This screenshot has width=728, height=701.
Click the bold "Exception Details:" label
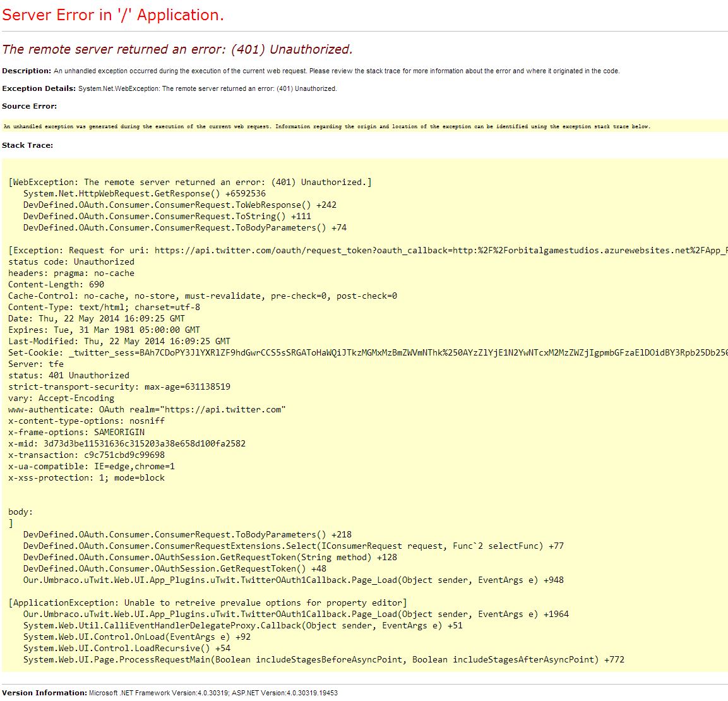(x=39, y=88)
